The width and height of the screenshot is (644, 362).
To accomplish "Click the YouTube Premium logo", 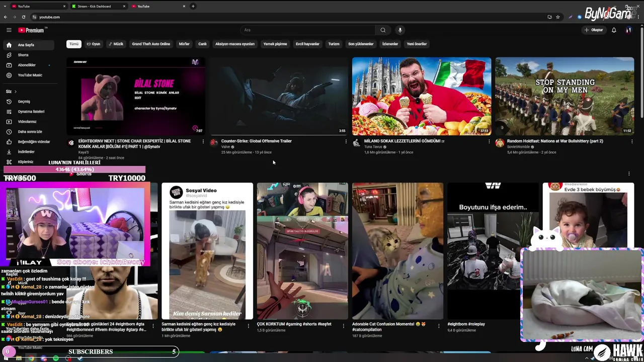I will coord(31,30).
